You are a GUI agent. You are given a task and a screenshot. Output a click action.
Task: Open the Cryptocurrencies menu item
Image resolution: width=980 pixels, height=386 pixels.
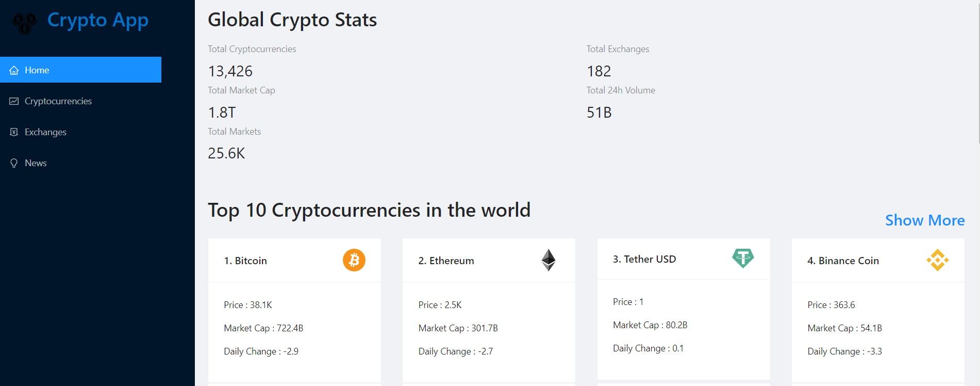coord(58,101)
